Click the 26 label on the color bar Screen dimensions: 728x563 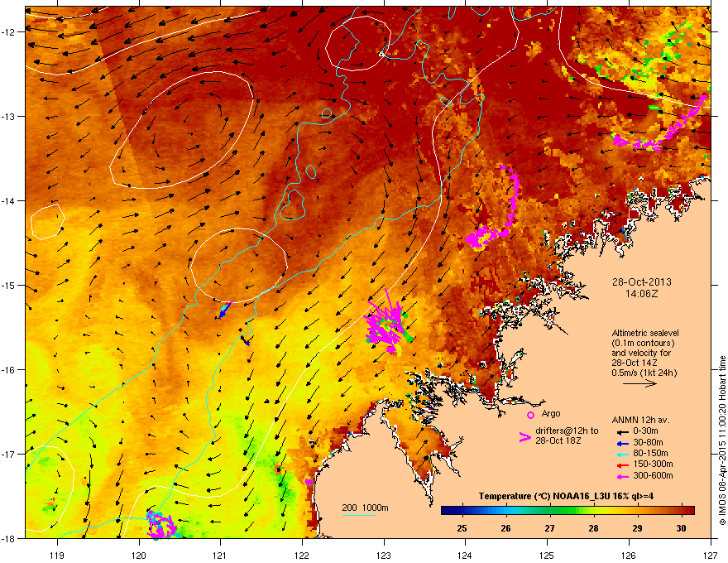[505, 528]
